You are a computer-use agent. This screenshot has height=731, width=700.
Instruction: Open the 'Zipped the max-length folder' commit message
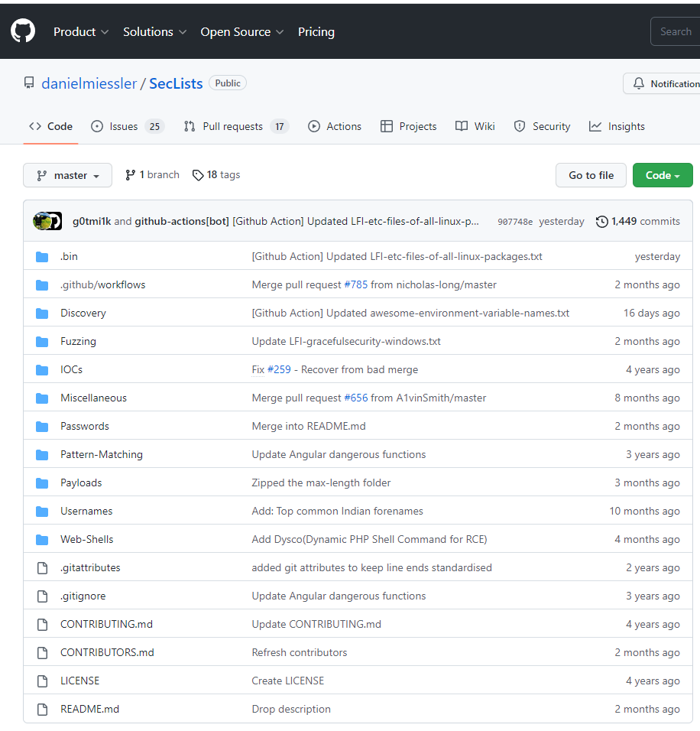tap(321, 483)
